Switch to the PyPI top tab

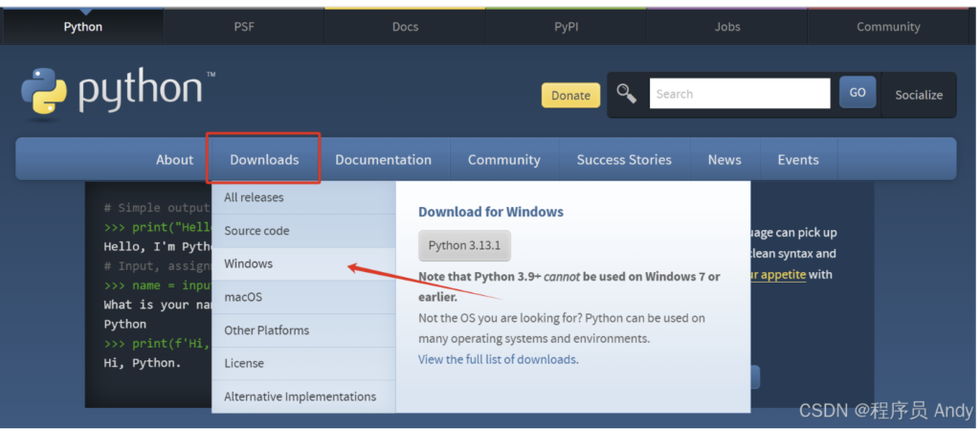(566, 27)
